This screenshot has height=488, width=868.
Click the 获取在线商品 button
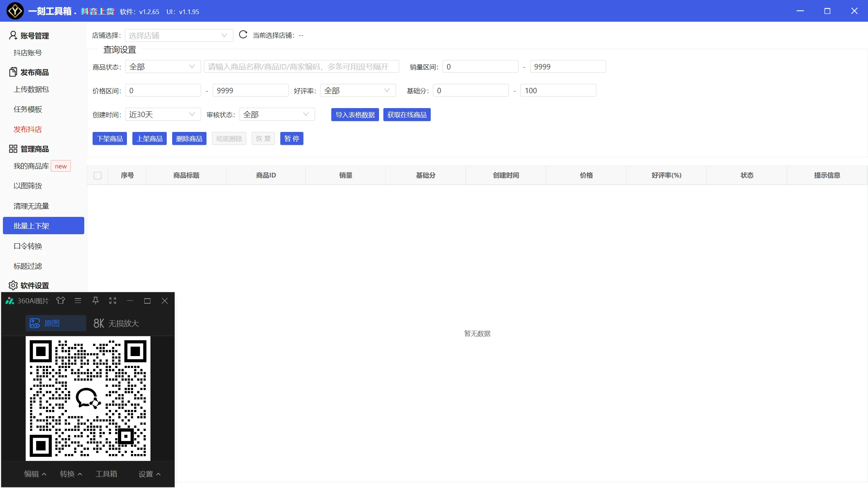[x=407, y=115]
